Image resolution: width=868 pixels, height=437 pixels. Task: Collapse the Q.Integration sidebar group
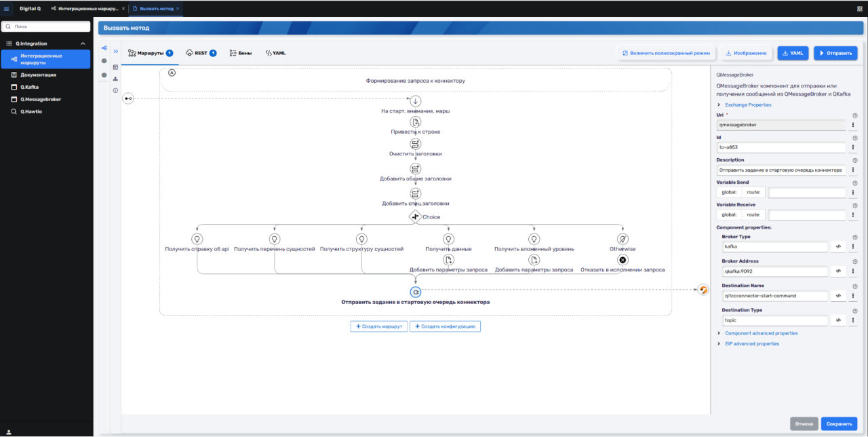[83, 43]
